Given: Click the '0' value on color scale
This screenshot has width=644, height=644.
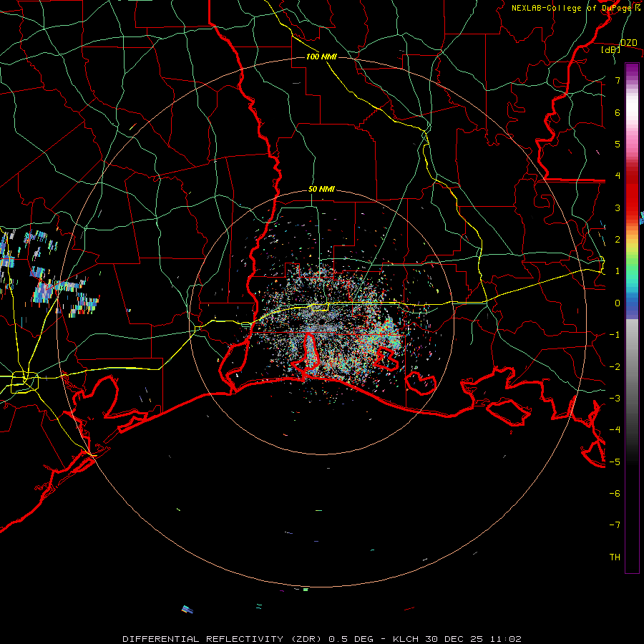Looking at the screenshot, I should tap(618, 303).
